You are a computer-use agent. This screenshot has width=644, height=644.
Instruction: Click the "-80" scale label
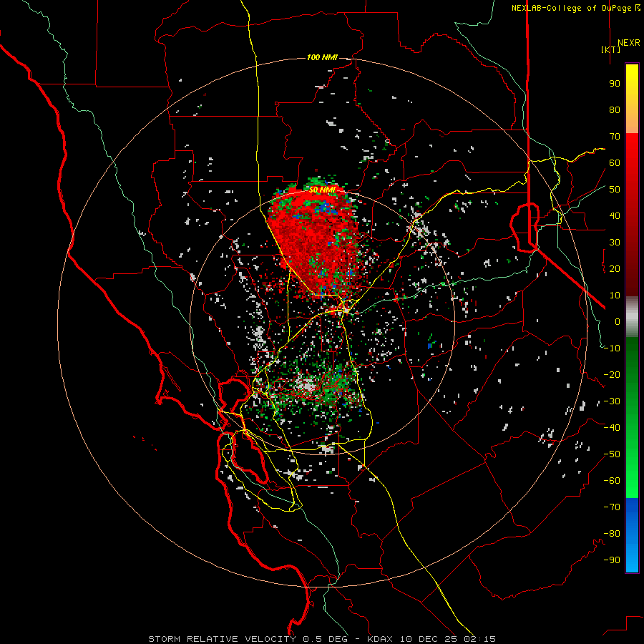click(612, 534)
